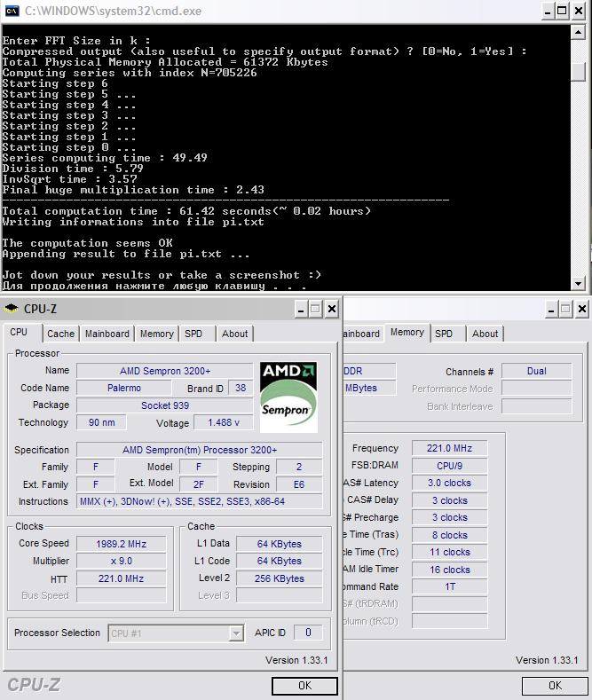
Task: Click the AMD Sempron logo image
Action: pos(288,397)
